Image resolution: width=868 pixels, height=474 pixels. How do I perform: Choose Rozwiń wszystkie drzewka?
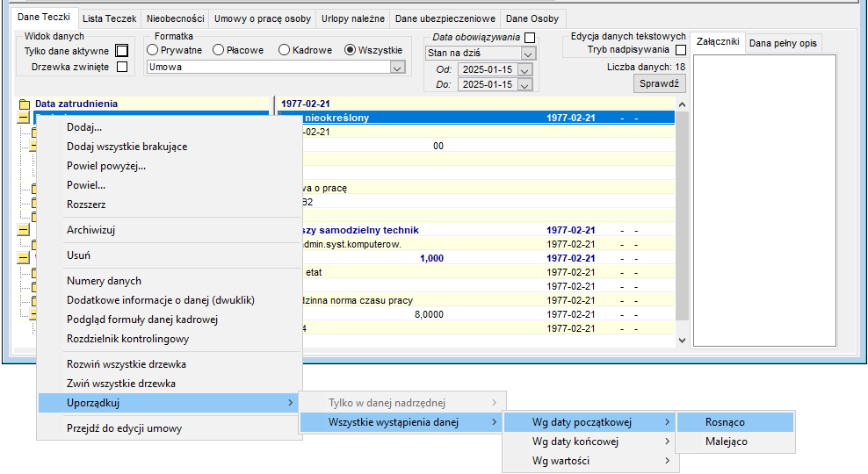[127, 364]
